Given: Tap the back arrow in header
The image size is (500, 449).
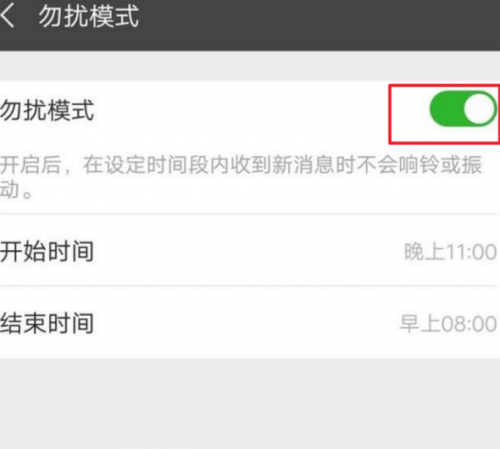Looking at the screenshot, I should tap(7, 16).
